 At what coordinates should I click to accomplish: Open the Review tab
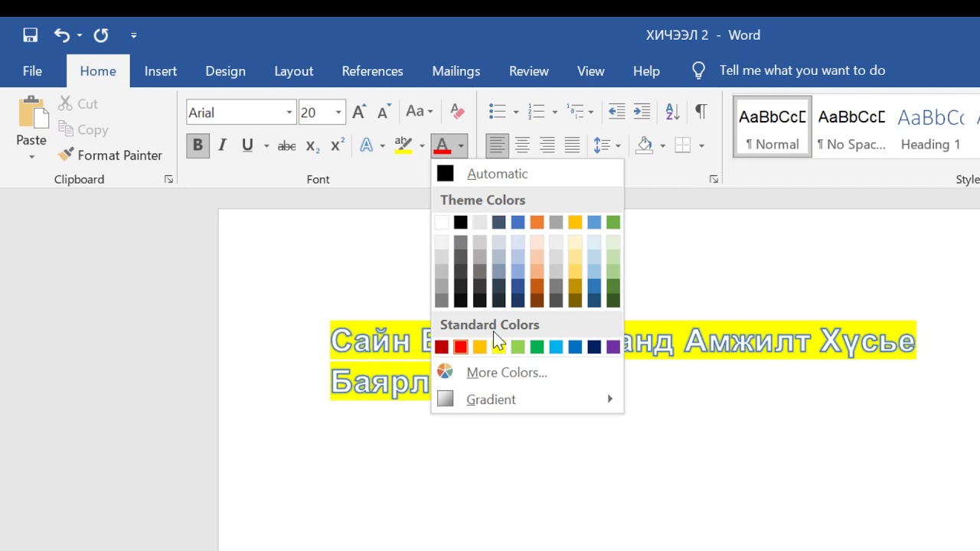tap(529, 71)
